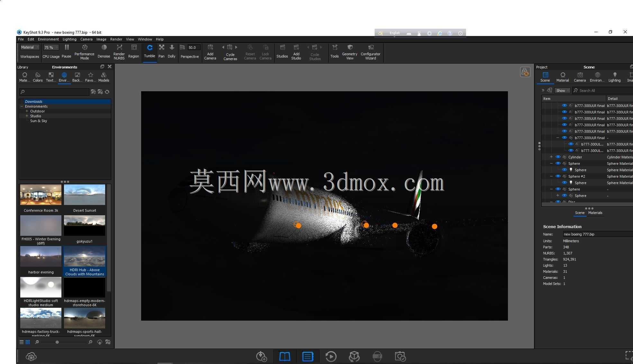Open the Show dropdown in Scene panel
The height and width of the screenshot is (364, 633).
(562, 91)
